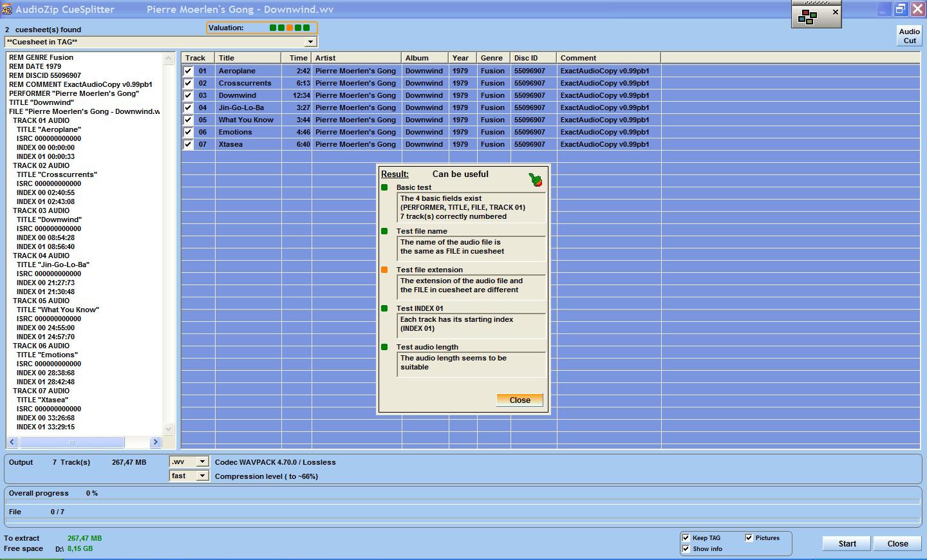Close the small floating widget window

pos(836,12)
